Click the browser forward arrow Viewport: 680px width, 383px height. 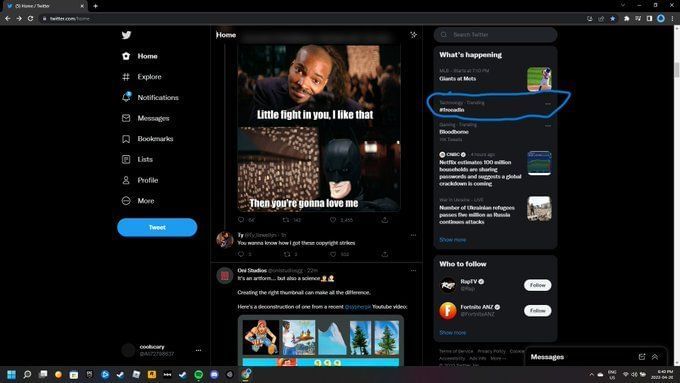[19, 19]
